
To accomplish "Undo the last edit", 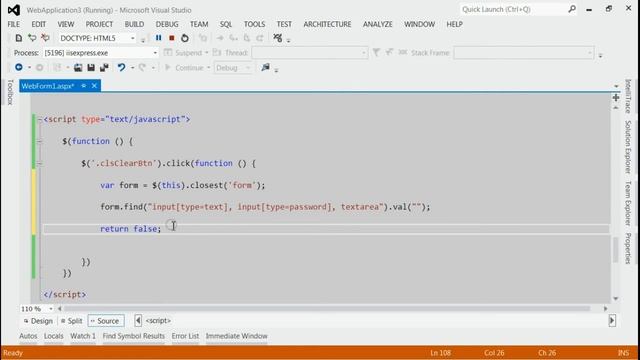I will 121,67.
